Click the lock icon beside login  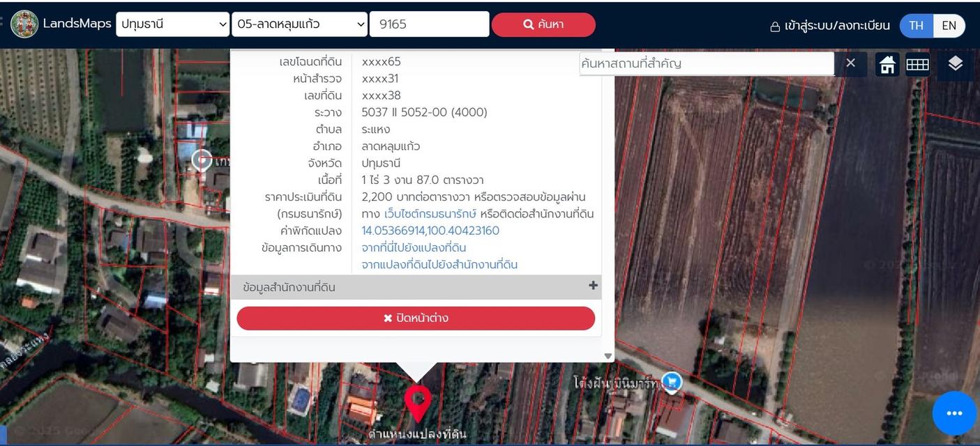[775, 26]
